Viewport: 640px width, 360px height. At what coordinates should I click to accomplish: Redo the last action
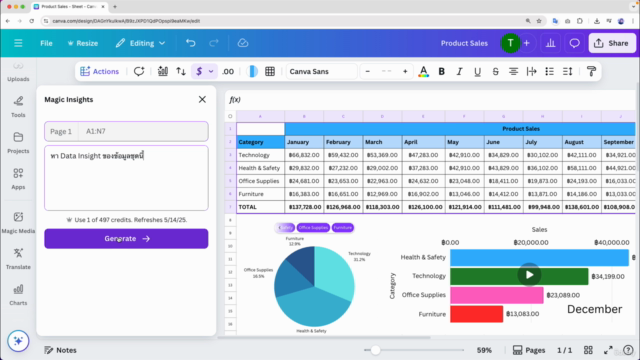tap(213, 43)
